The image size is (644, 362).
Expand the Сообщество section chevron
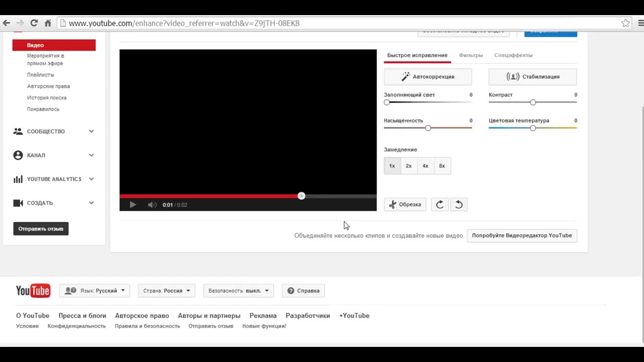[92, 131]
